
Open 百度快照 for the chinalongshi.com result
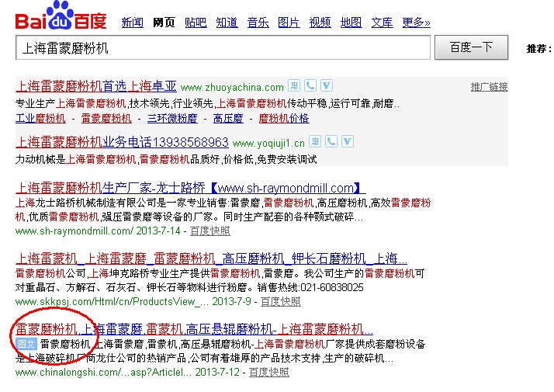tap(269, 372)
